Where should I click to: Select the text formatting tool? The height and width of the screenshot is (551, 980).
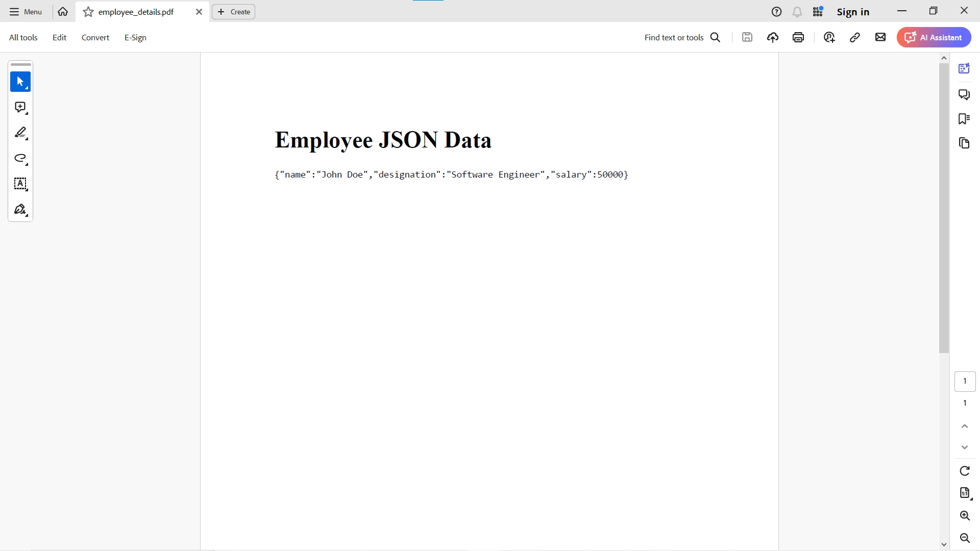[x=19, y=184]
